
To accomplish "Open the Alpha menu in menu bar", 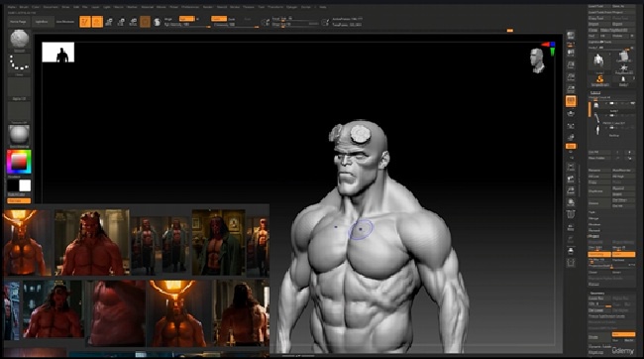I will (x=12, y=7).
